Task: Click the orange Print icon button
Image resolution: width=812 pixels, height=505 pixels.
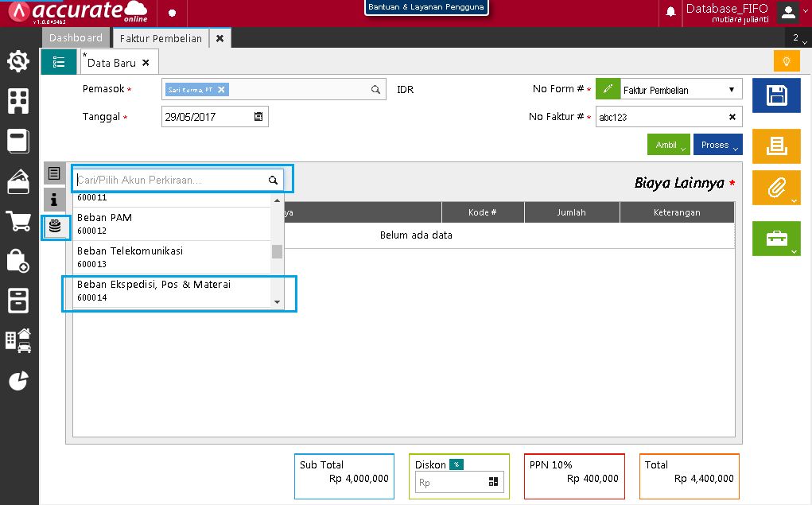Action: 776,145
